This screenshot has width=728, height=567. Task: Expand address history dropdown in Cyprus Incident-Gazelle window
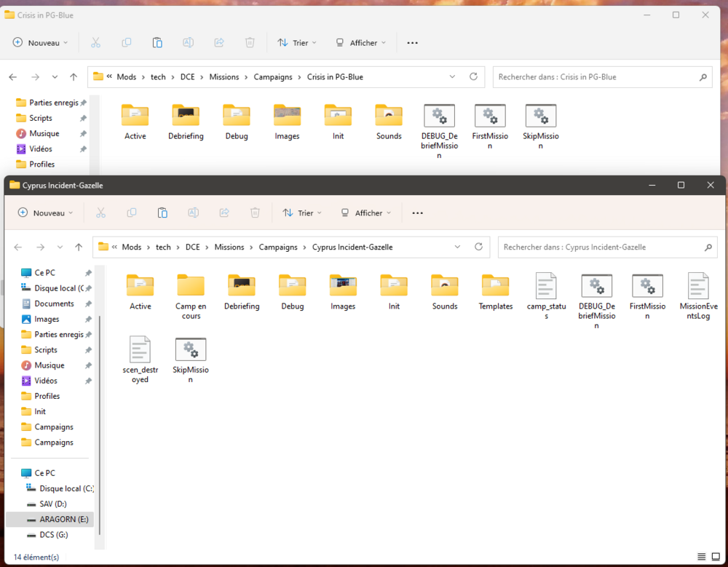coord(457,247)
